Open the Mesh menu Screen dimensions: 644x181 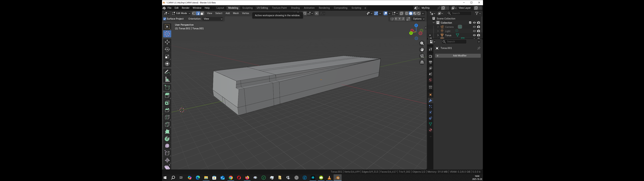pos(236,14)
